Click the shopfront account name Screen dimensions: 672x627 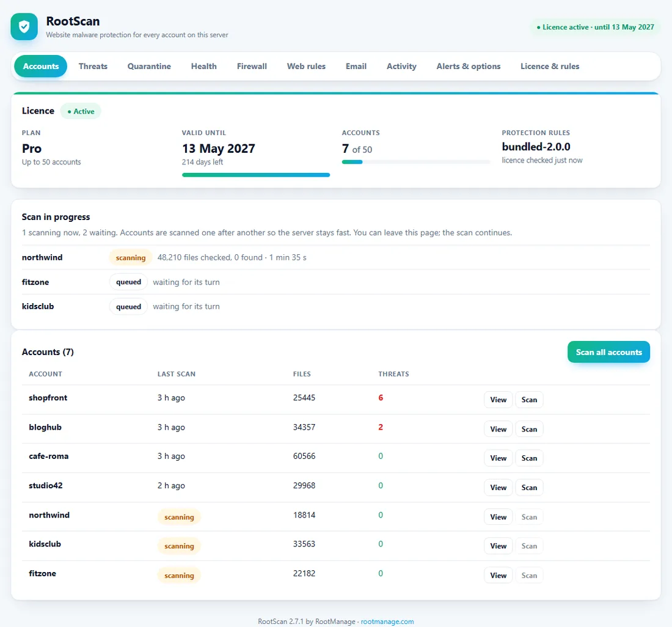tap(48, 398)
